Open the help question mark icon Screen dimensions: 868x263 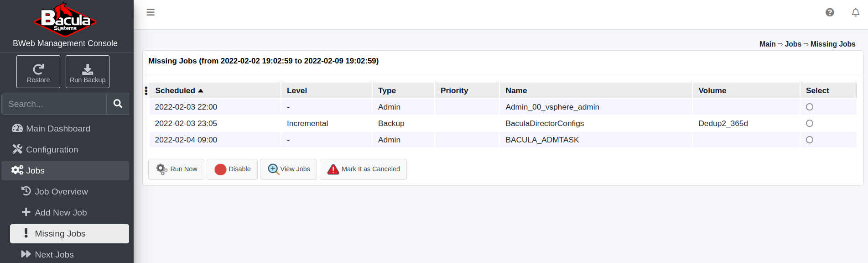point(830,12)
